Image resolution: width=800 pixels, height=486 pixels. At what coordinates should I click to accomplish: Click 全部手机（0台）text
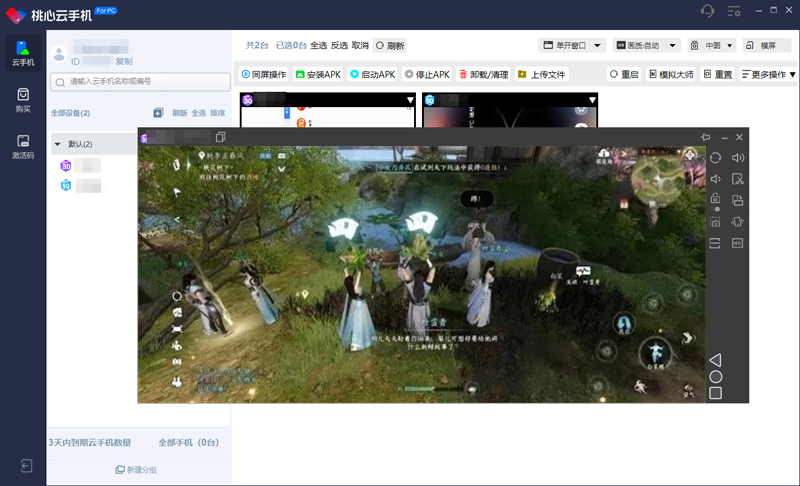click(x=189, y=442)
